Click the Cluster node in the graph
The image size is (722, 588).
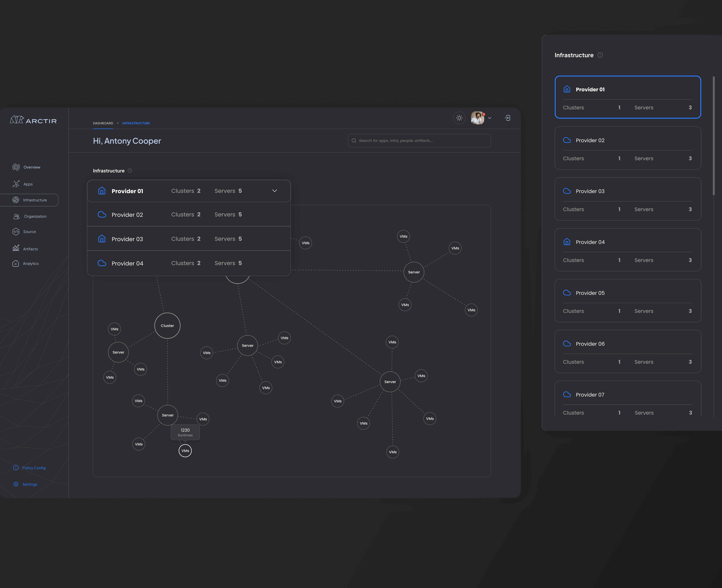tap(167, 325)
